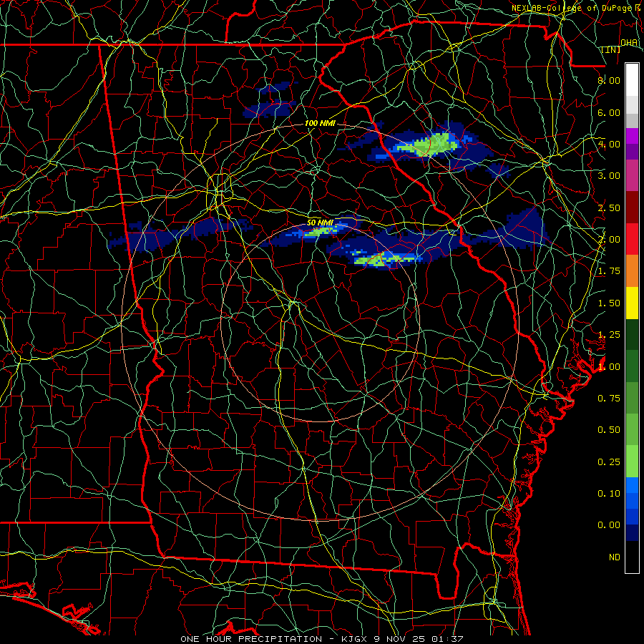This screenshot has width=644, height=644.
Task: Click the [IN] units label
Action: click(611, 49)
